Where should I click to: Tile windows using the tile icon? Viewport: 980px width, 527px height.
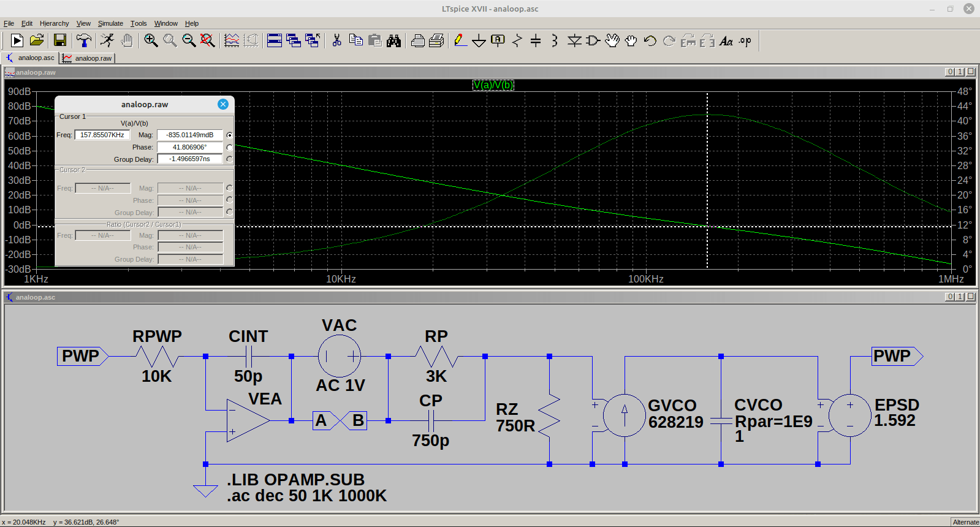(275, 40)
